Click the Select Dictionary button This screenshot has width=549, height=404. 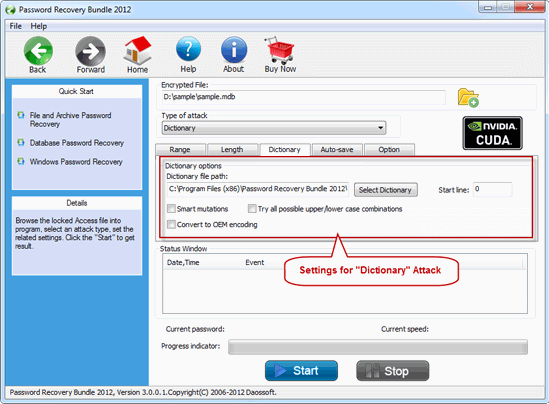pyautogui.click(x=385, y=190)
